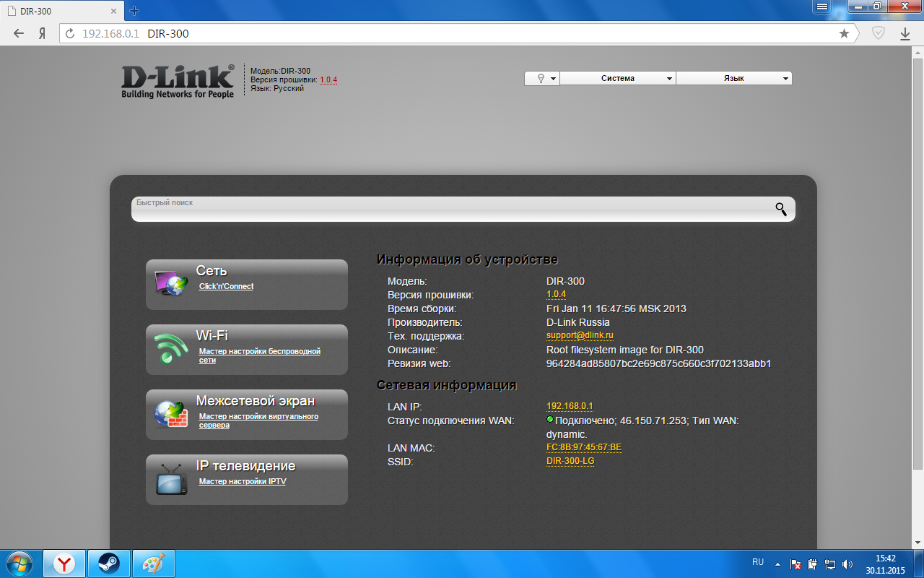Screen dimensions: 924x578
Task: Click the downloads arrow icon
Action: pos(905,33)
